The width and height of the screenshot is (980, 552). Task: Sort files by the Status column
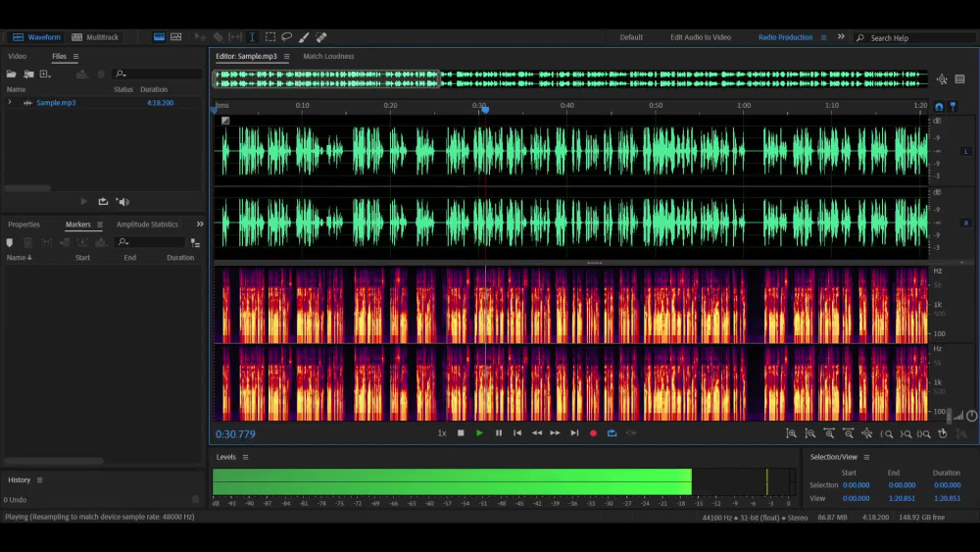click(123, 89)
